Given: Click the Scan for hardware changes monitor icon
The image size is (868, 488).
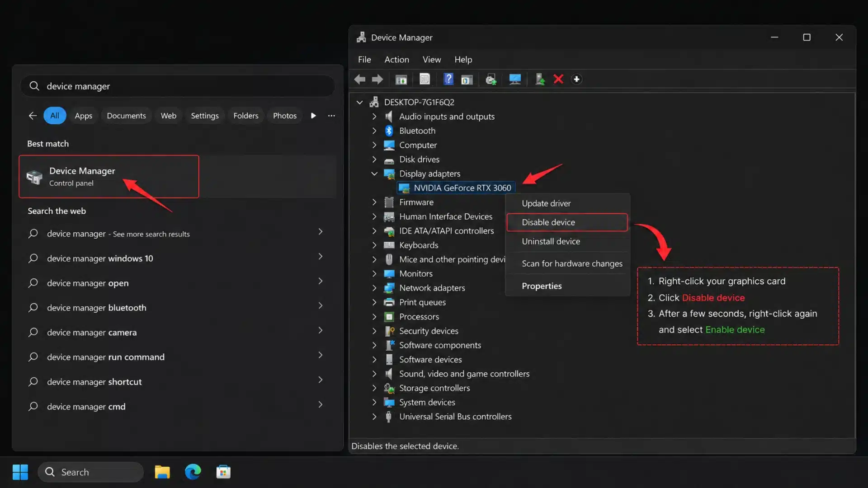Looking at the screenshot, I should point(515,80).
